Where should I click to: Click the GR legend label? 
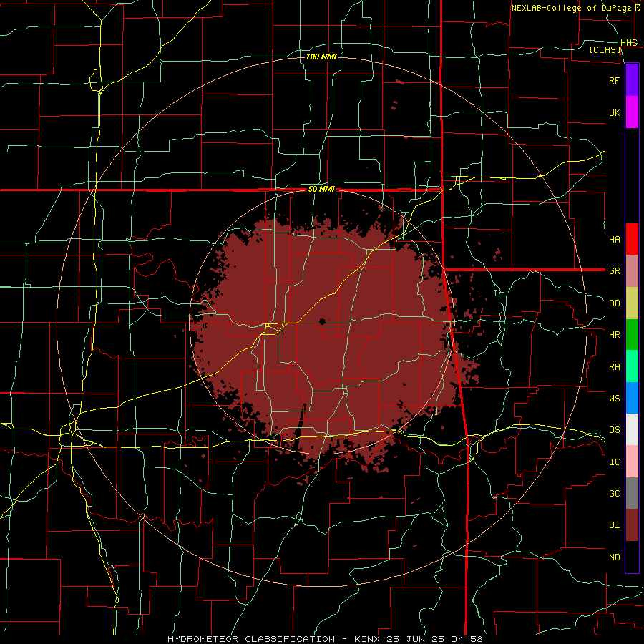point(614,271)
